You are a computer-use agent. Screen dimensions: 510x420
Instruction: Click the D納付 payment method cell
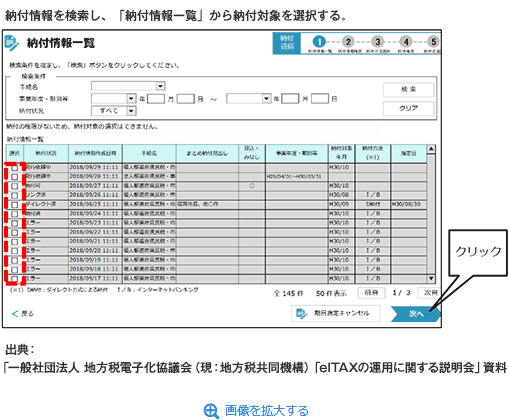(x=373, y=204)
